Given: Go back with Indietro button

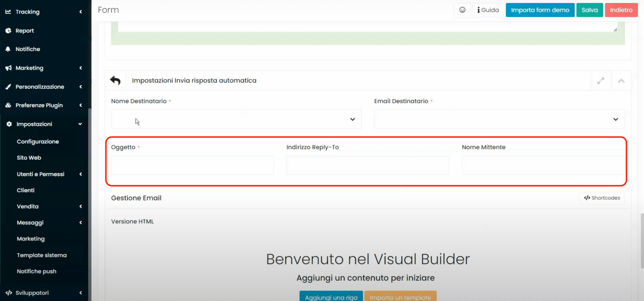Looking at the screenshot, I should [x=621, y=10].
